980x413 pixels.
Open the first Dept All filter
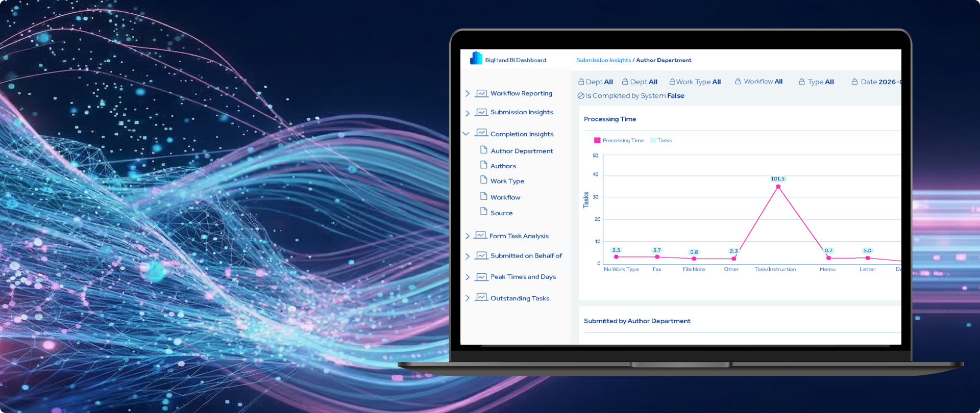click(x=596, y=82)
